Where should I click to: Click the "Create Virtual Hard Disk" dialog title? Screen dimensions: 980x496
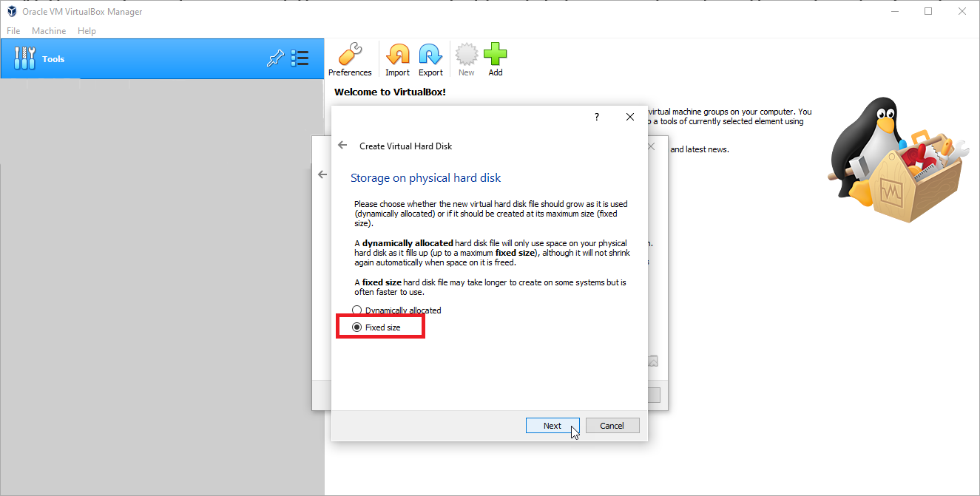(405, 146)
